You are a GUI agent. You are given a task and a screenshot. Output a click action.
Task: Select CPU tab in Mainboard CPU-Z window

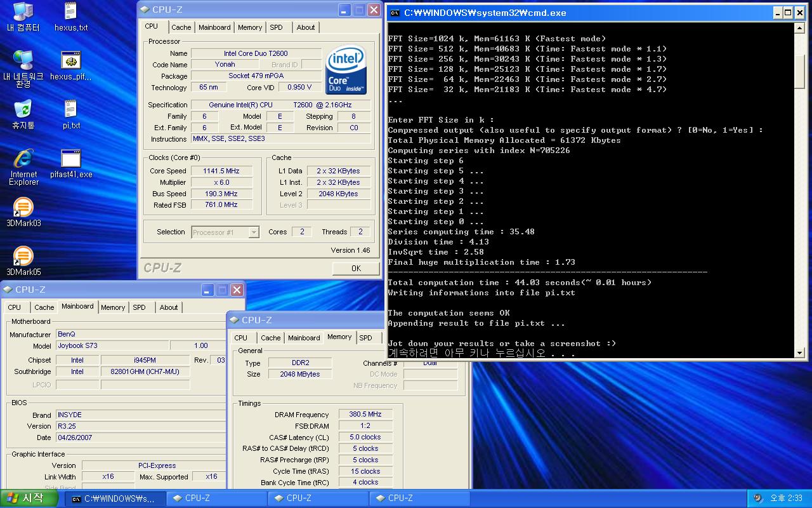[15, 307]
